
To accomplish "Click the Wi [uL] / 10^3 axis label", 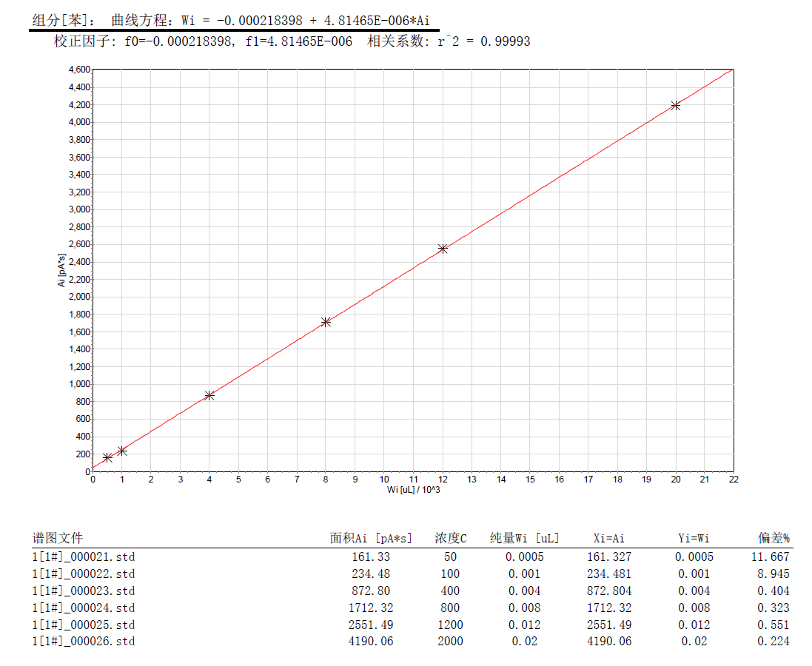I will [x=413, y=489].
